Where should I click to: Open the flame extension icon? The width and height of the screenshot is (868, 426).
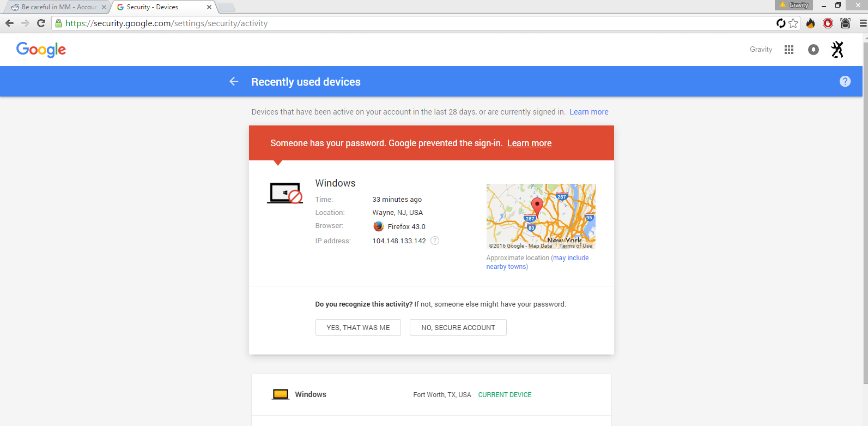click(x=811, y=23)
